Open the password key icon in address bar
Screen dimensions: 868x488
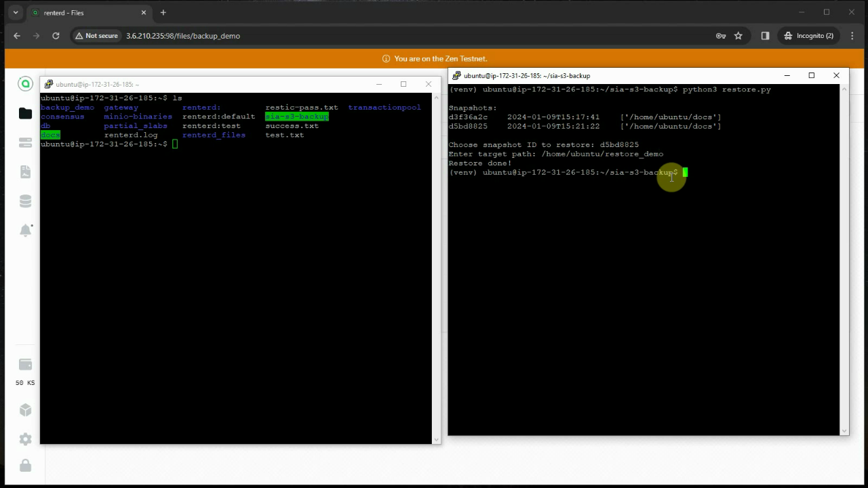pos(721,36)
